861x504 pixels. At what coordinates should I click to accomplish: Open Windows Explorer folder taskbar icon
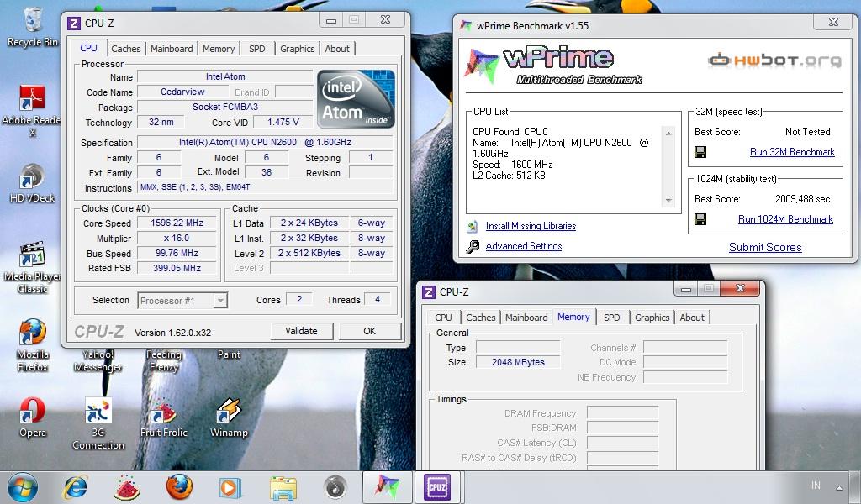pyautogui.click(x=283, y=487)
